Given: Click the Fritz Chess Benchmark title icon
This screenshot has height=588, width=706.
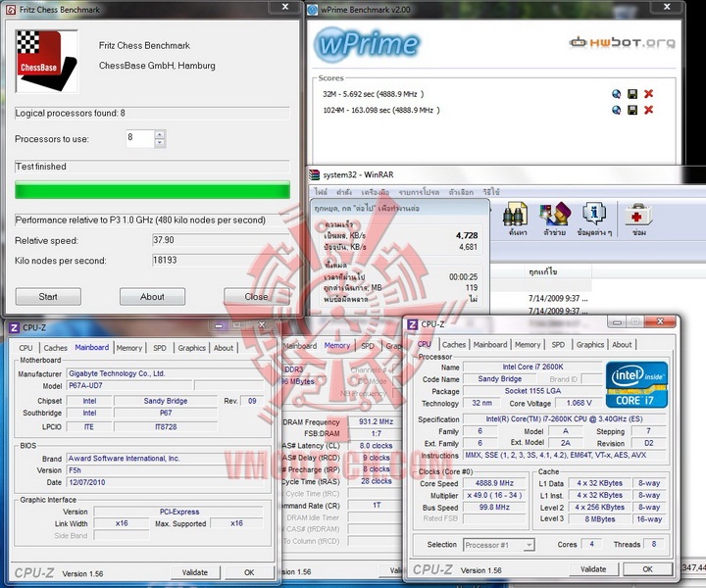Looking at the screenshot, I should pyautogui.click(x=11, y=10).
